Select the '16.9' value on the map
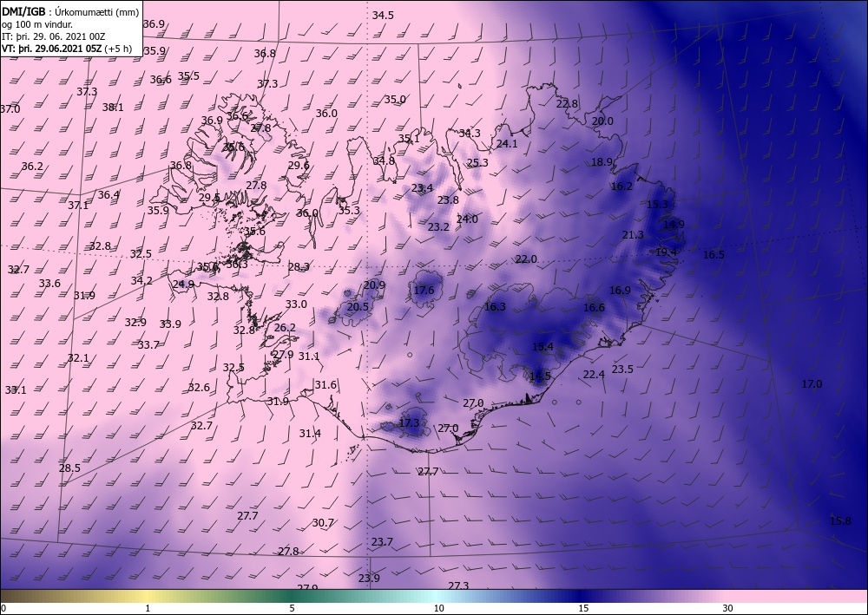The width and height of the screenshot is (868, 615). (x=620, y=291)
